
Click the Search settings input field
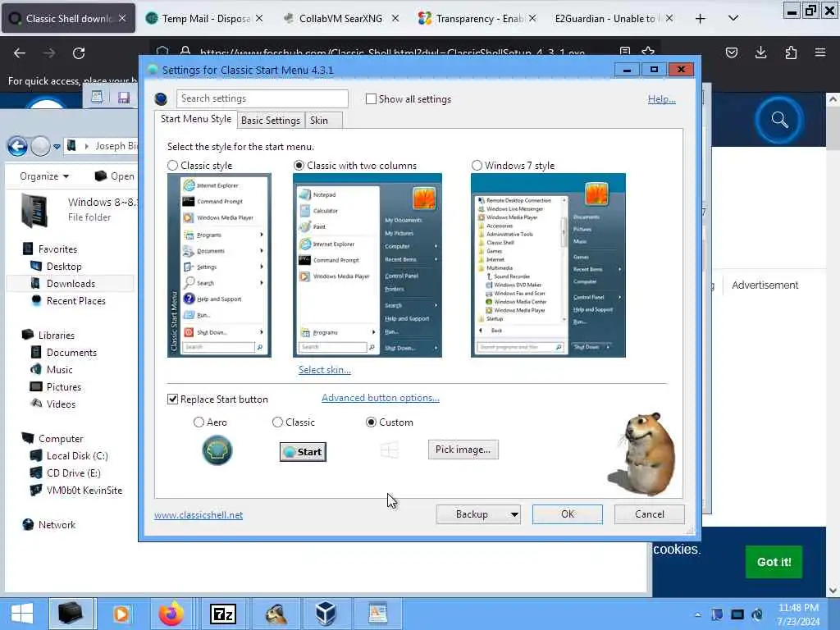tap(262, 98)
